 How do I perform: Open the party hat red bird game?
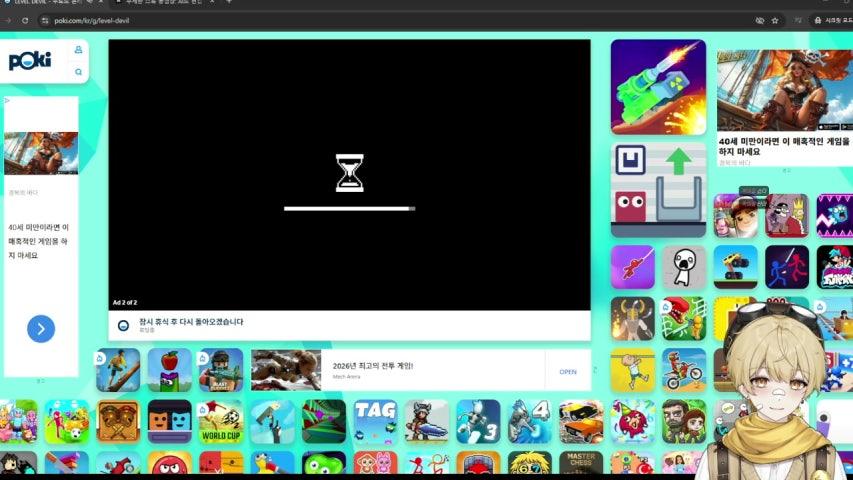tap(633, 422)
